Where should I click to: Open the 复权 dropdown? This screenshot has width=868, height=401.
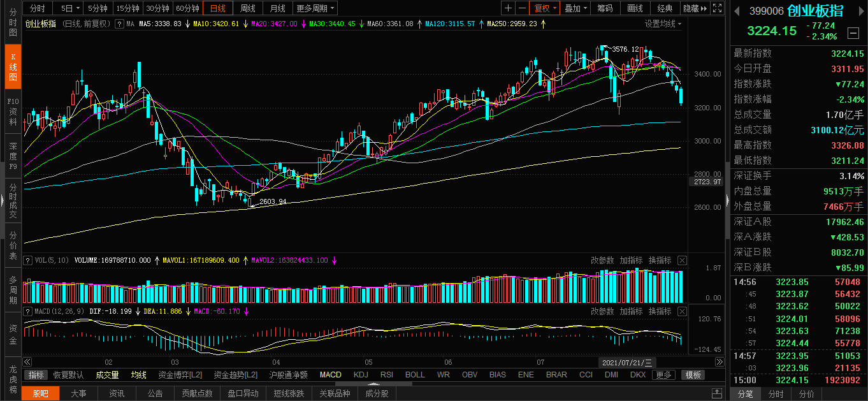pos(545,8)
